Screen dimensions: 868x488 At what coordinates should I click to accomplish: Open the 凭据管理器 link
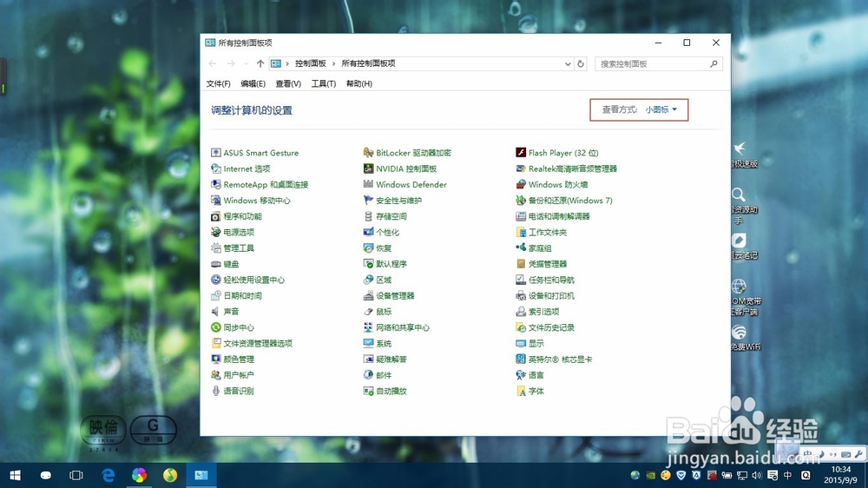pos(548,264)
